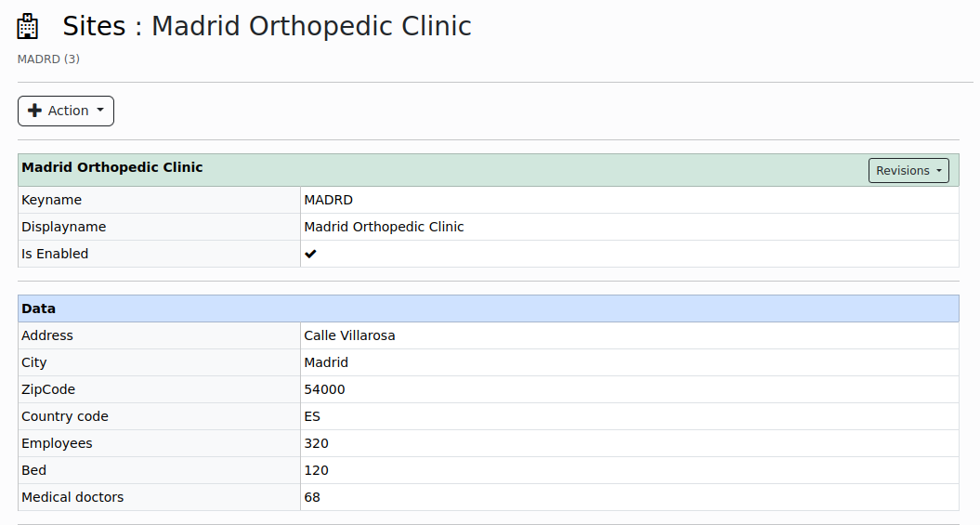980x525 pixels.
Task: Click the Data section header
Action: (x=39, y=308)
